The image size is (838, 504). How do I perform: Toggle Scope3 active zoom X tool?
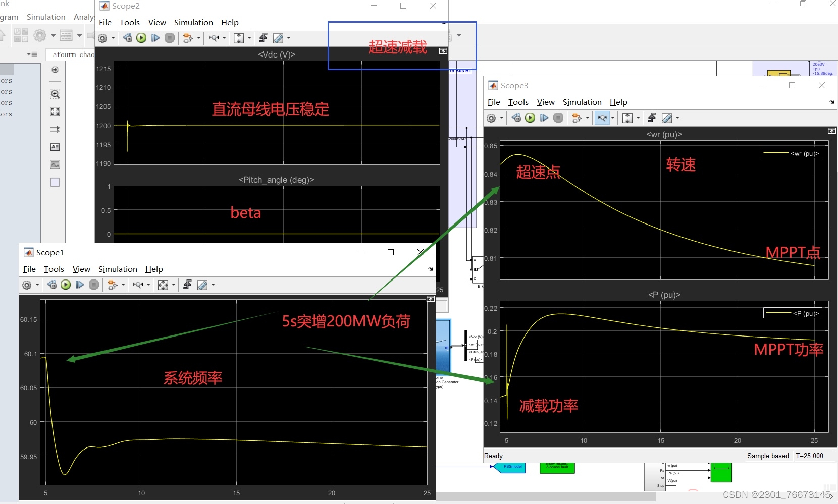[x=602, y=118]
